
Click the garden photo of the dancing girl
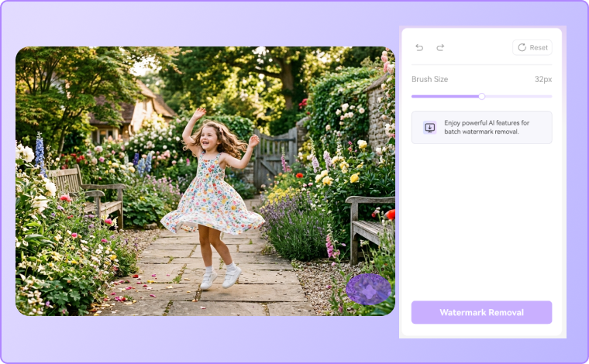tap(205, 181)
